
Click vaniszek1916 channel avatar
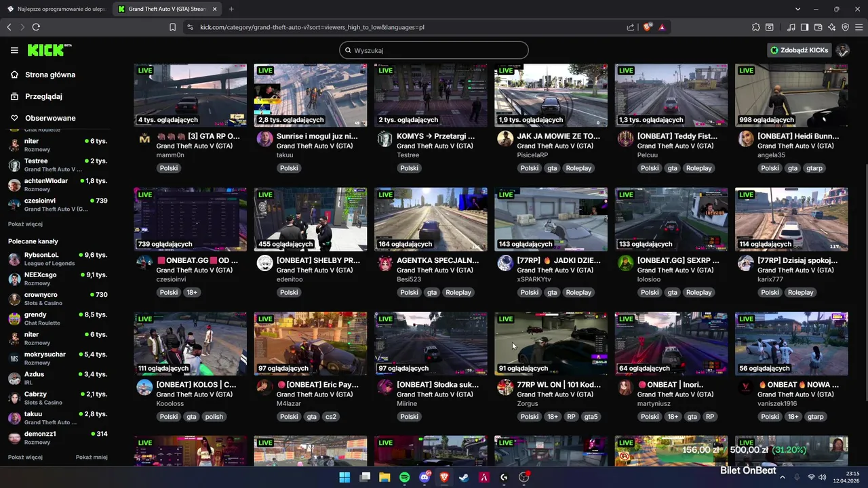tap(746, 387)
